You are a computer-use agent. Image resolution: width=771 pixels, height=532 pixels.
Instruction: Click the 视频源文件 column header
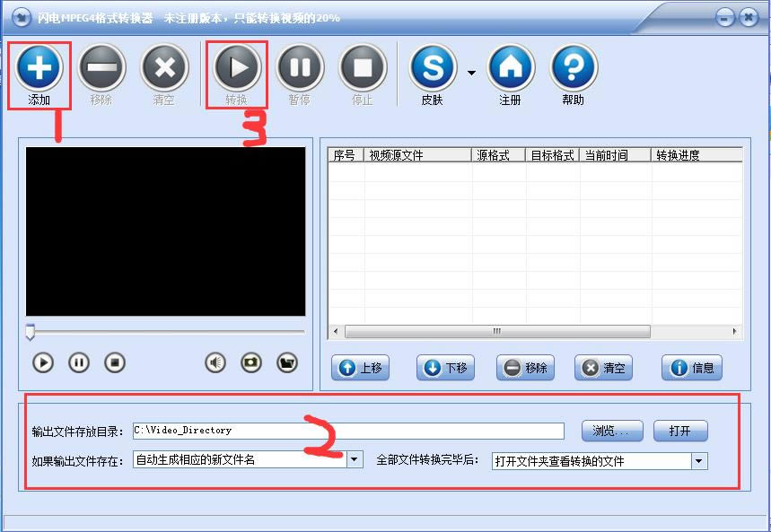coord(417,155)
